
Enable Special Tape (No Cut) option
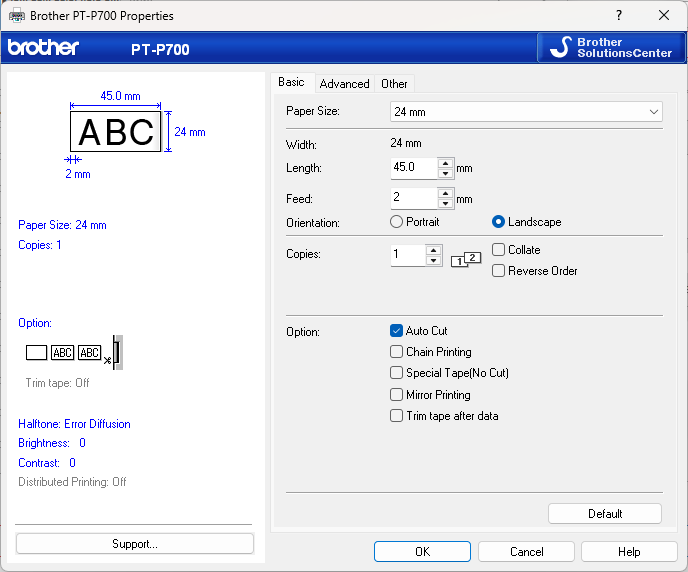point(449,373)
